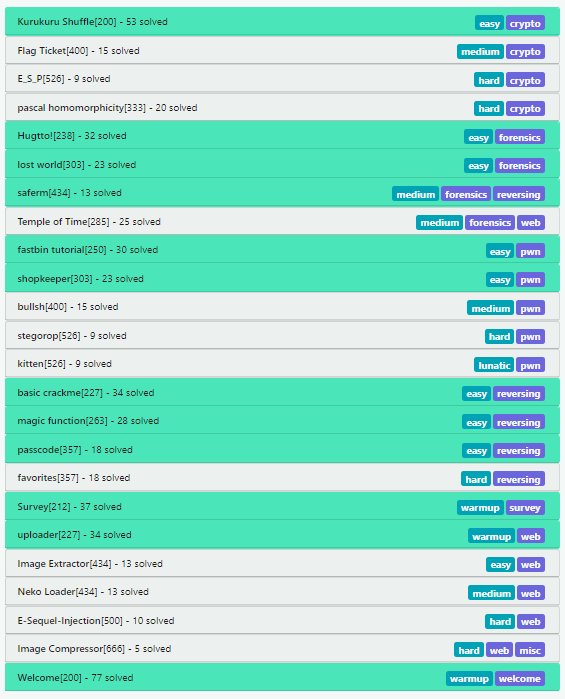This screenshot has width=565, height=699.
Task: Click the welcome tag on Welcome row
Action: (520, 679)
